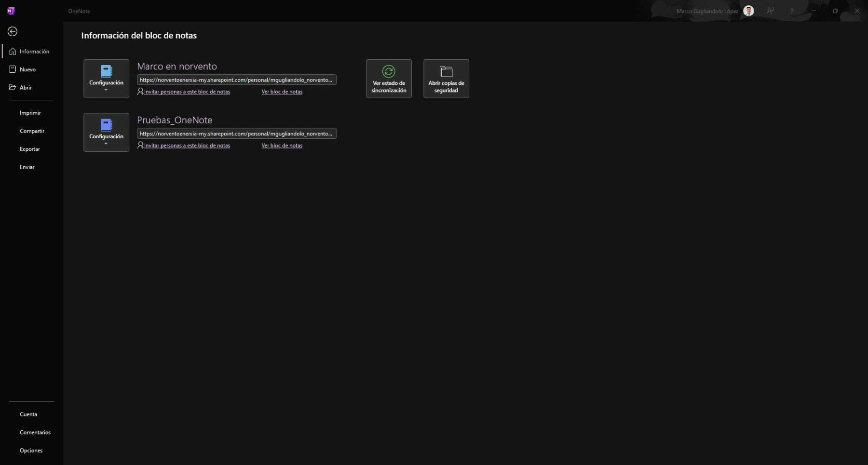This screenshot has width=868, height=465.
Task: Click Ver bloc de notas for Pruebas_OneNote
Action: pyautogui.click(x=282, y=146)
